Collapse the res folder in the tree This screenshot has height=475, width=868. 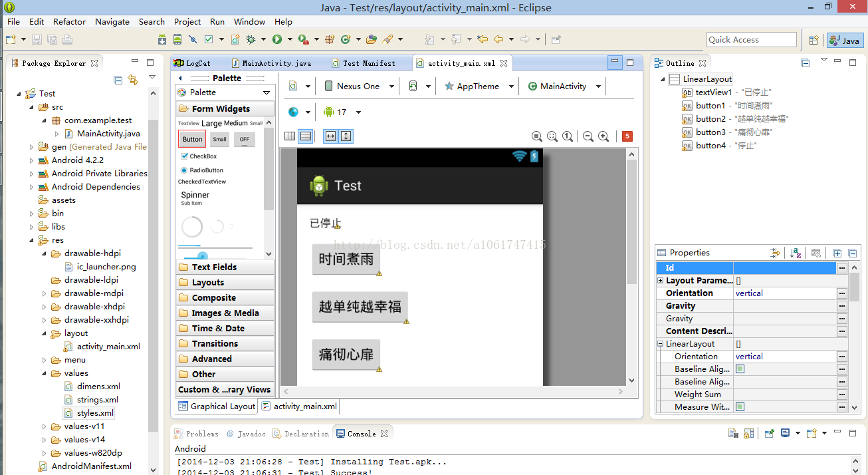pos(31,240)
